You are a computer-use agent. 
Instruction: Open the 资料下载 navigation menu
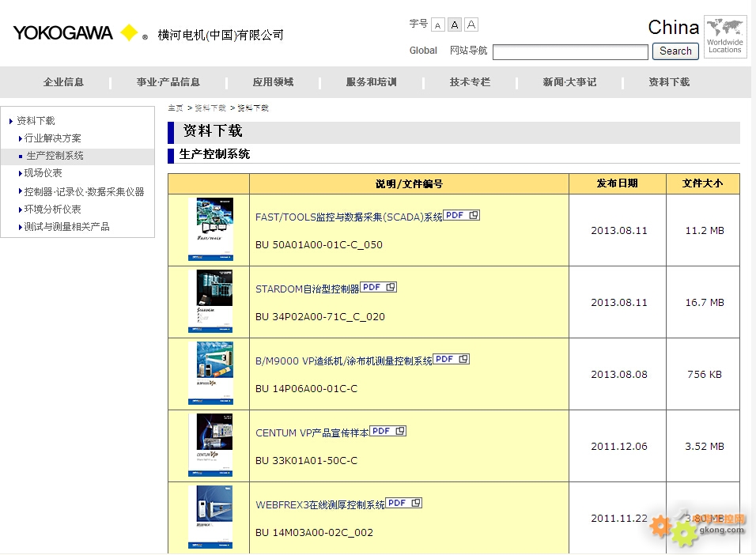669,82
